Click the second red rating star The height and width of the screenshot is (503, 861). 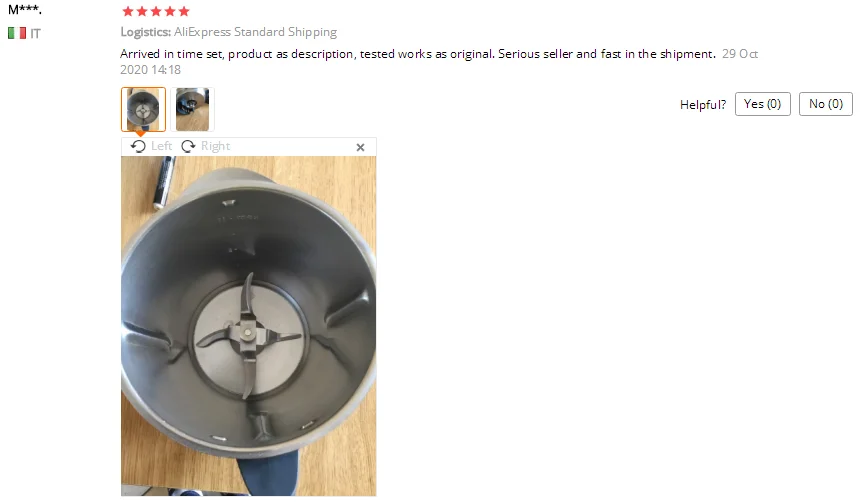(x=142, y=11)
